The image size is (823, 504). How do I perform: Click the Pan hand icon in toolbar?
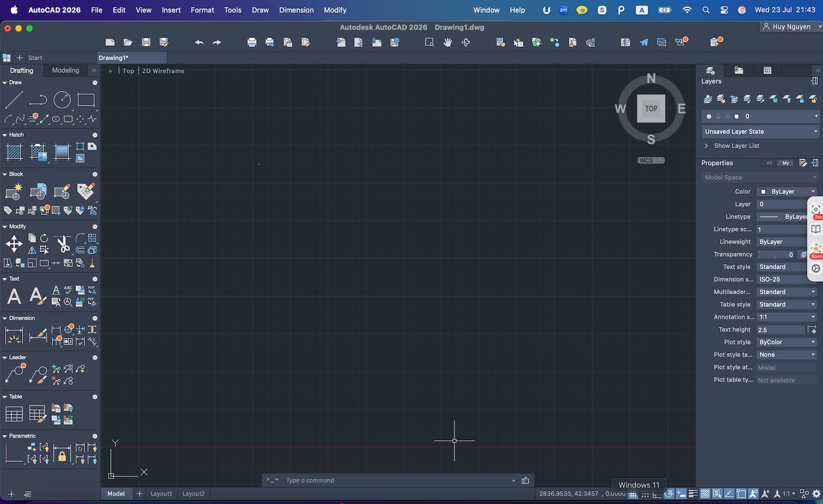coord(448,42)
